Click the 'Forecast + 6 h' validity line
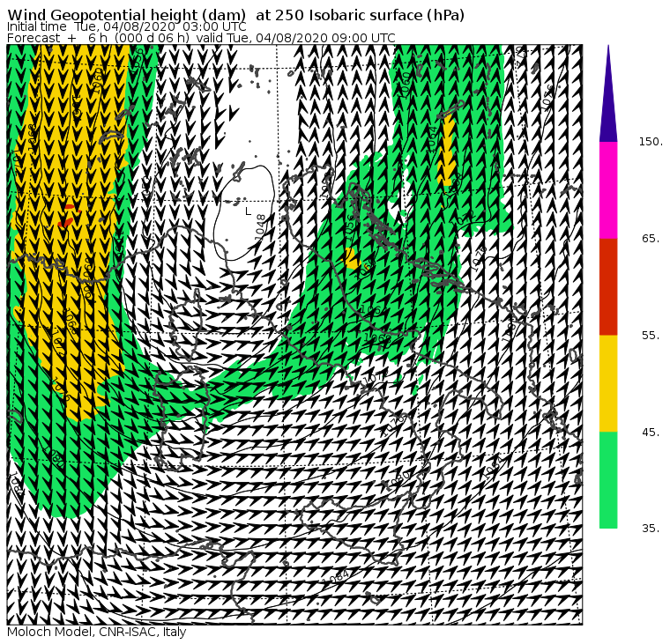This screenshot has width=670, height=644. 201,38
